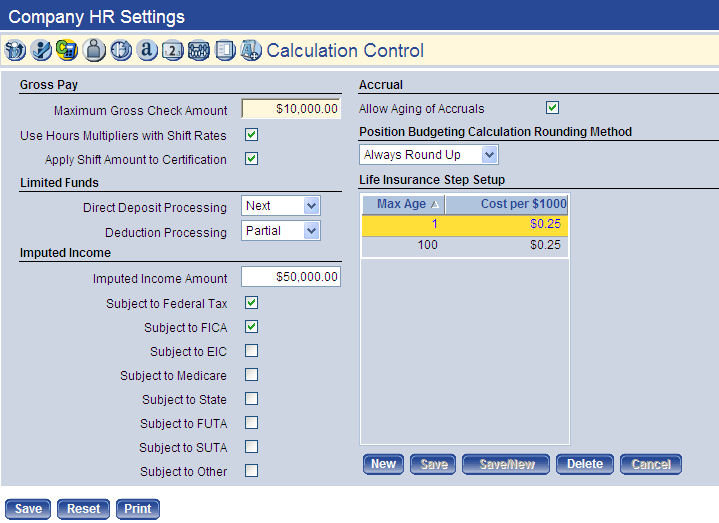Open Direct Deposit Processing dropdown
The height and width of the screenshot is (523, 719).
click(281, 206)
